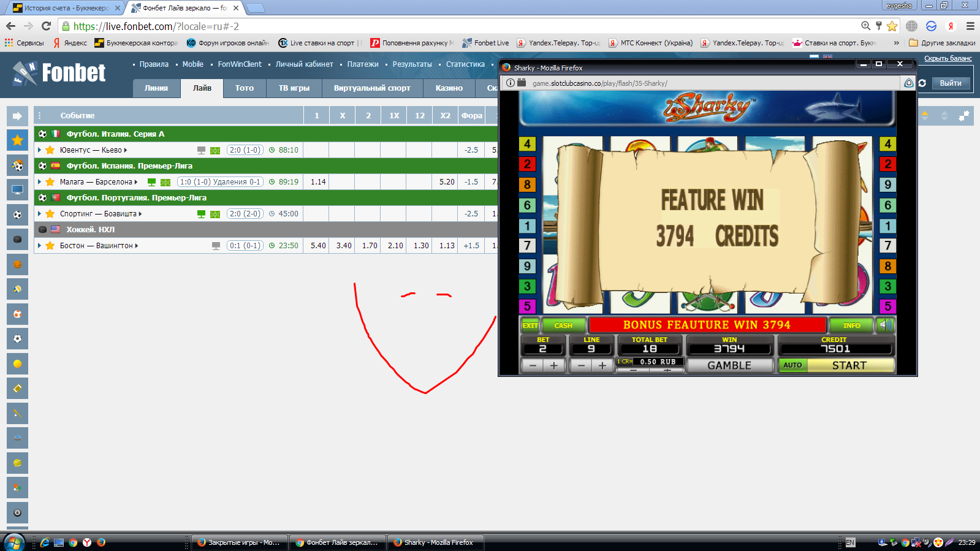The image size is (980, 551).
Task: Open green broadcast icon for Малага — Барселона
Action: [x=151, y=182]
